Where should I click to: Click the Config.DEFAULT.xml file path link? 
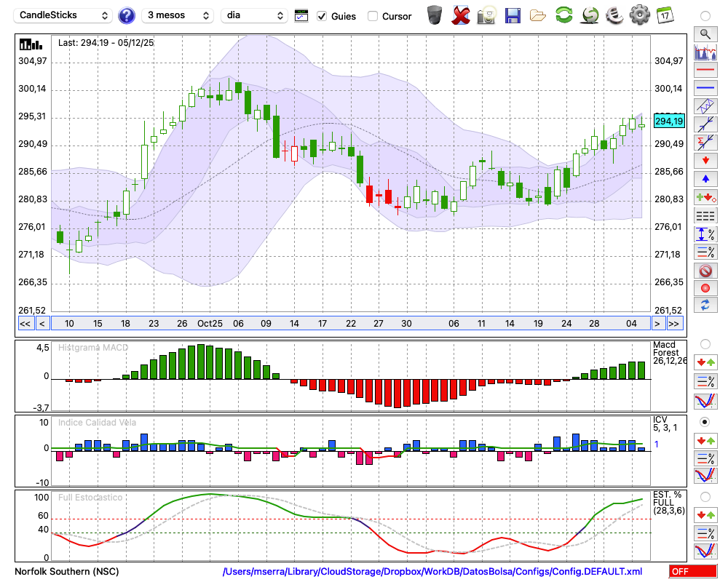pyautogui.click(x=432, y=572)
